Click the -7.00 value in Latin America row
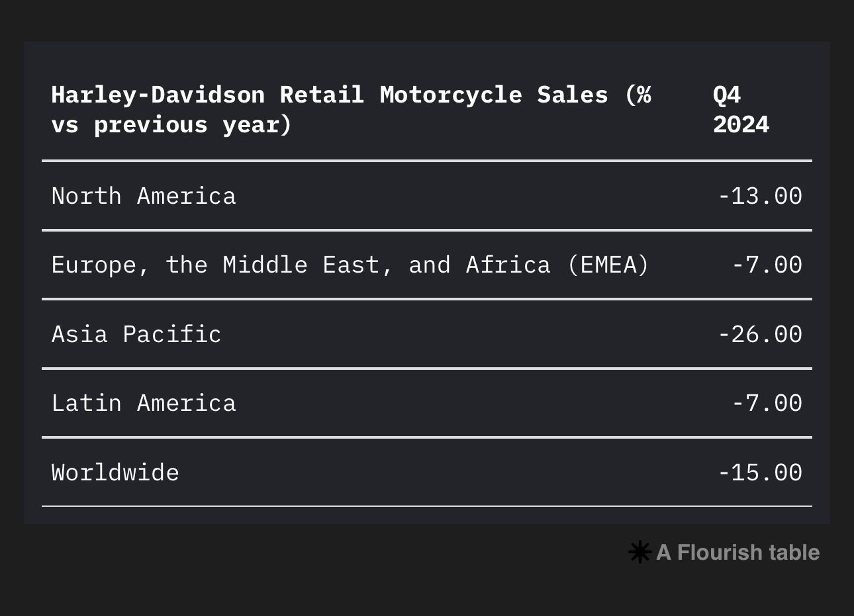854x616 pixels. pos(767,404)
